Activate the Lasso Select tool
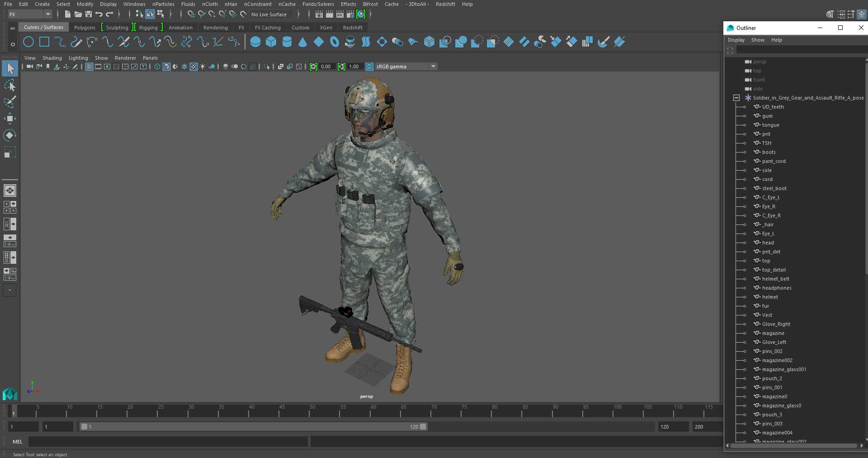Viewport: 868px width, 458px height. tap(10, 85)
